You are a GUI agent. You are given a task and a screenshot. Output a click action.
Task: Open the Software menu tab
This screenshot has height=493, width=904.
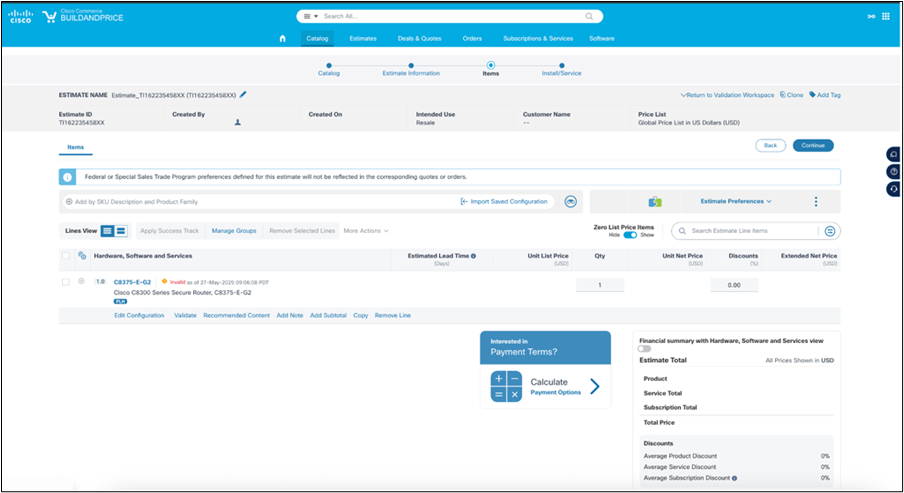tap(601, 39)
